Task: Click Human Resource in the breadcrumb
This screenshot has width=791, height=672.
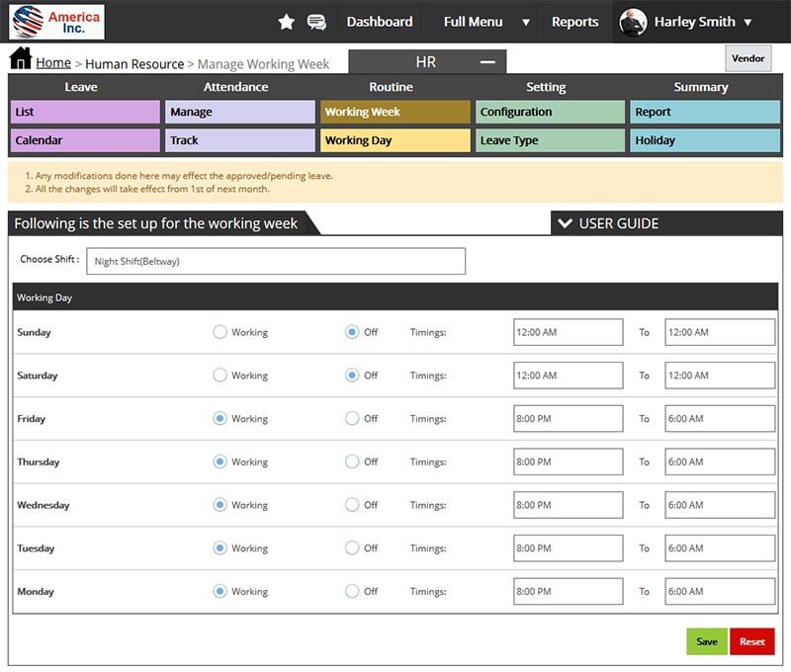Action: tap(134, 64)
